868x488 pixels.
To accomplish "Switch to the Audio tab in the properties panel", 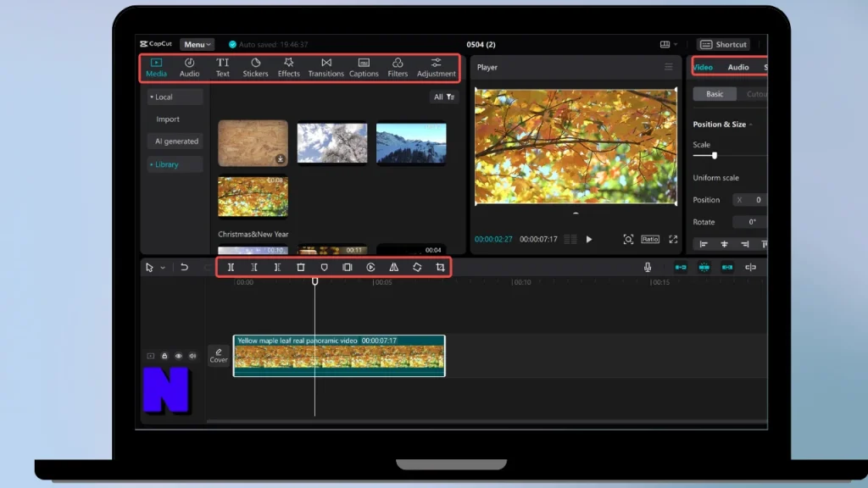I will coord(738,67).
